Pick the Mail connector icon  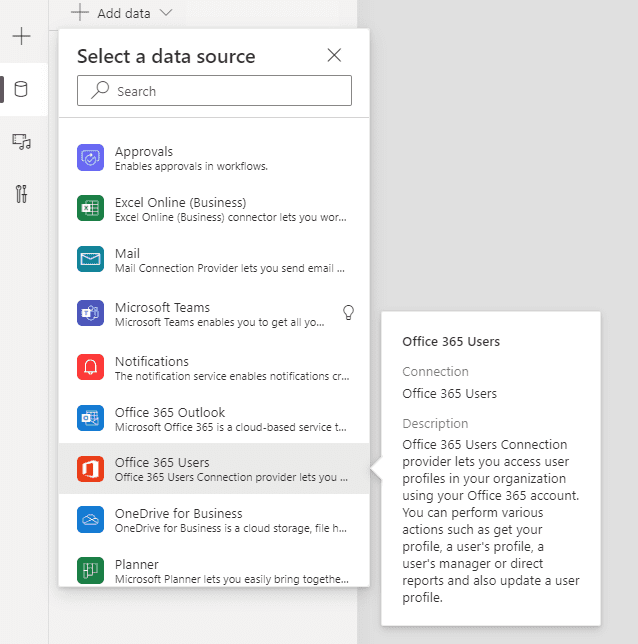(90, 259)
